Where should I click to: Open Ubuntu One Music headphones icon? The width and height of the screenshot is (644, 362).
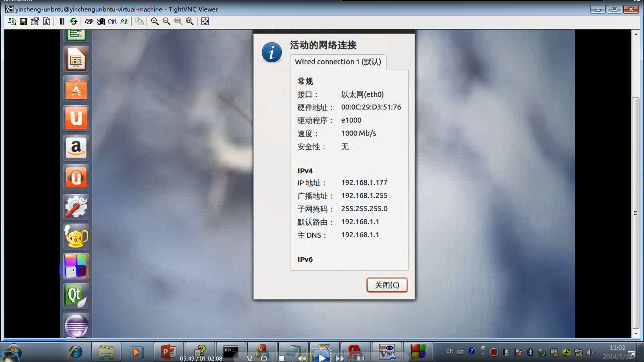pos(76,177)
